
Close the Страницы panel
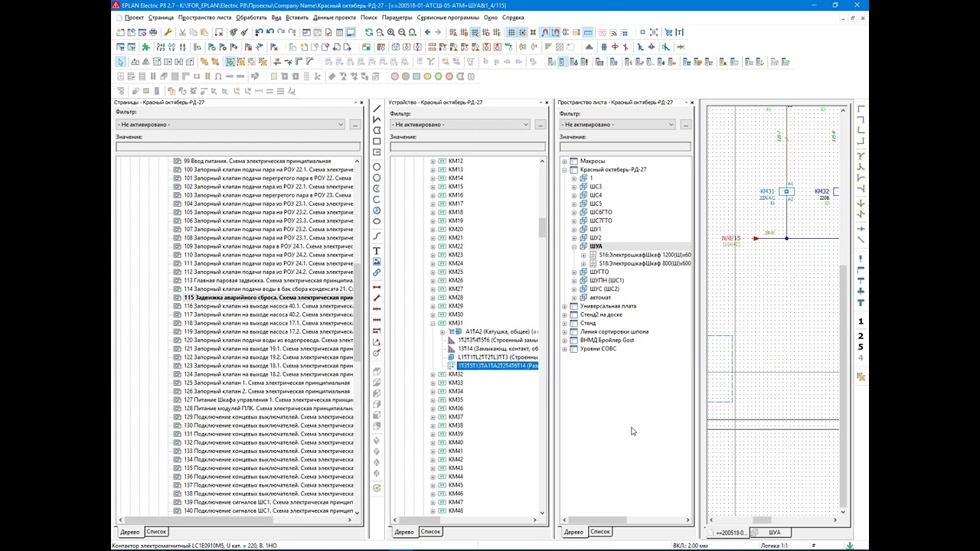[x=361, y=102]
